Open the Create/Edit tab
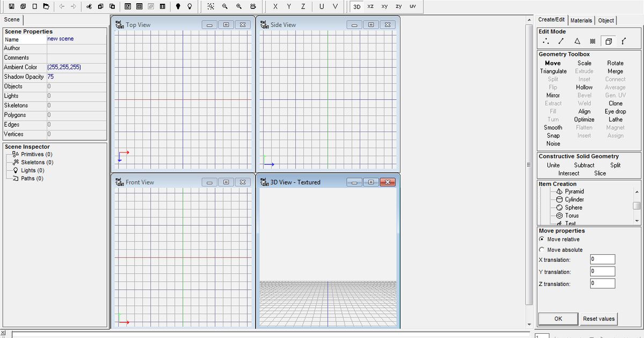This screenshot has height=338, width=644. tap(552, 19)
